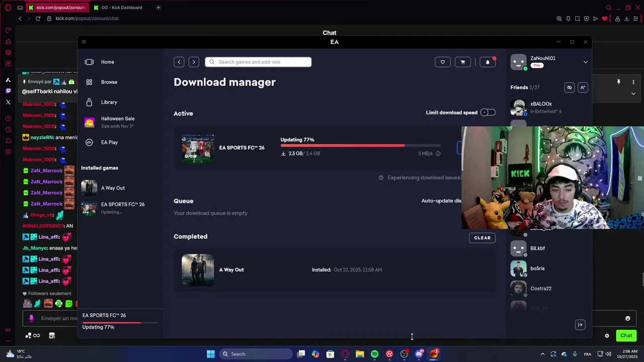Open Kick chat settings gear
The image size is (644, 362).
(x=607, y=336)
